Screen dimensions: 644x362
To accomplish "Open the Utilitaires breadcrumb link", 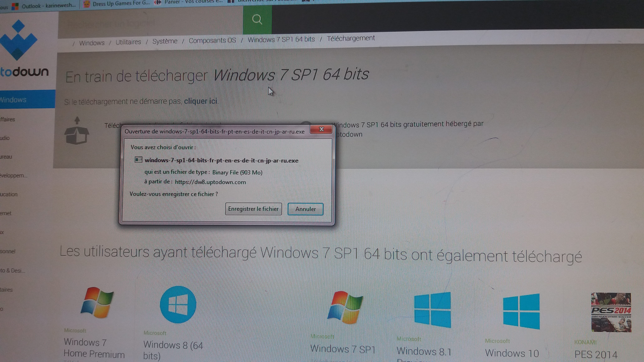I will pos(128,42).
